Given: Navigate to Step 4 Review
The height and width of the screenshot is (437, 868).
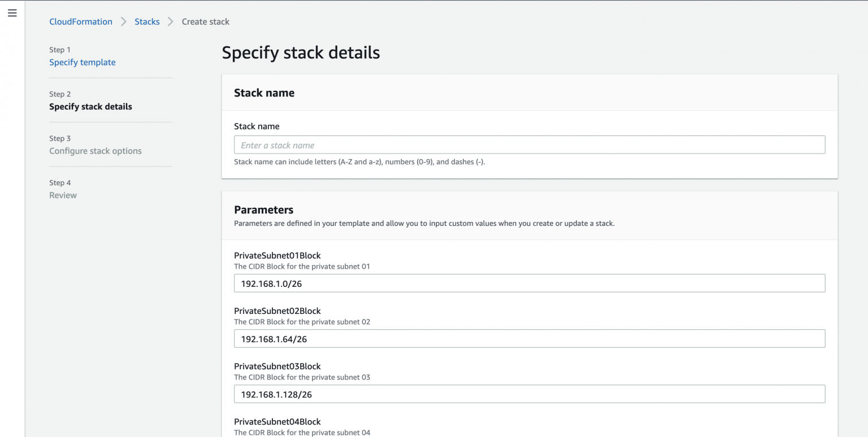Looking at the screenshot, I should click(x=63, y=195).
